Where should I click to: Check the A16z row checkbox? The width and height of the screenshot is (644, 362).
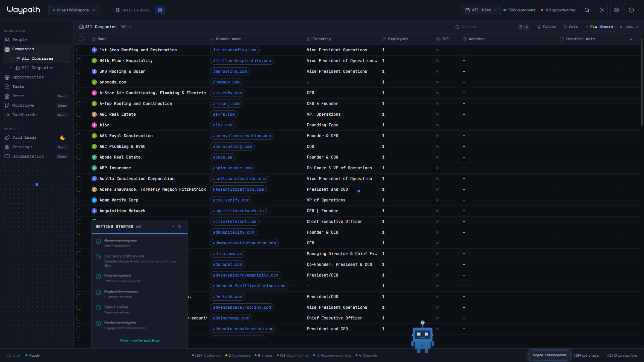click(79, 125)
